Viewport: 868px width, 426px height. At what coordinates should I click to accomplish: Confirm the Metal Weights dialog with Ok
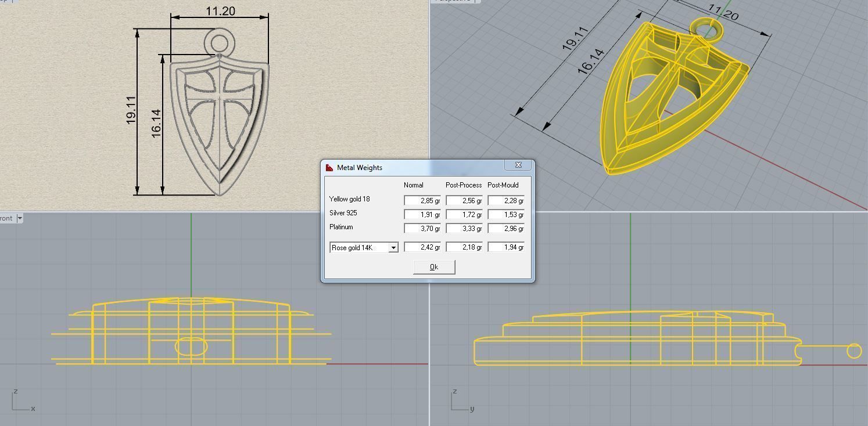click(434, 267)
